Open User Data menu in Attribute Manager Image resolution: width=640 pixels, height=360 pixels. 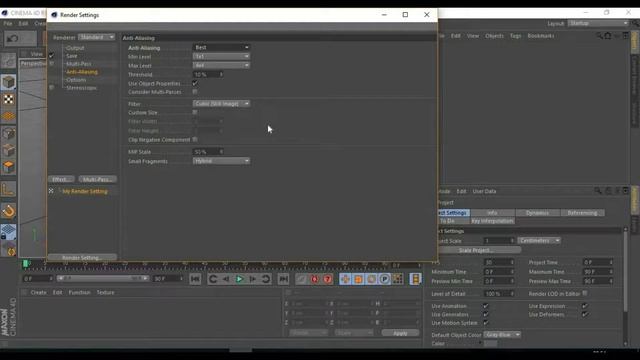[484, 191]
